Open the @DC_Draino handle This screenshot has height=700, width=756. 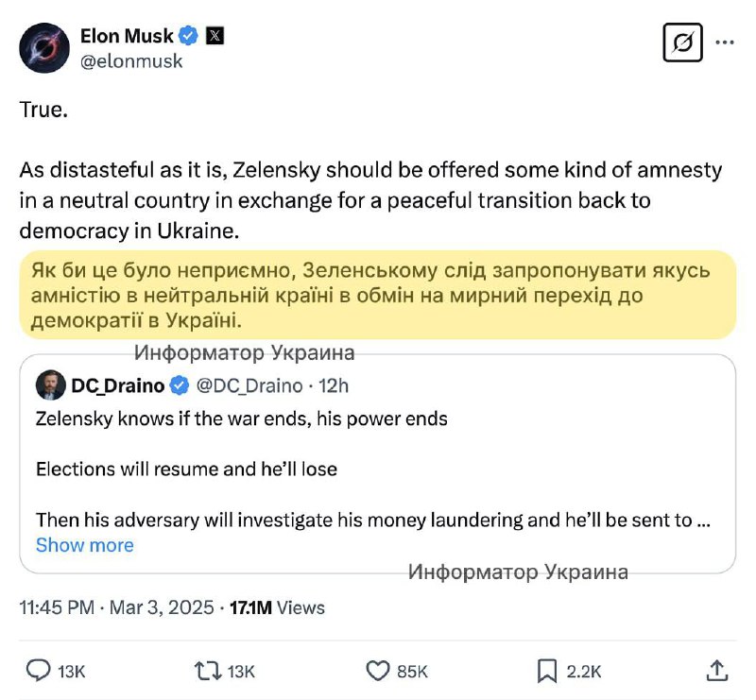pos(249,385)
